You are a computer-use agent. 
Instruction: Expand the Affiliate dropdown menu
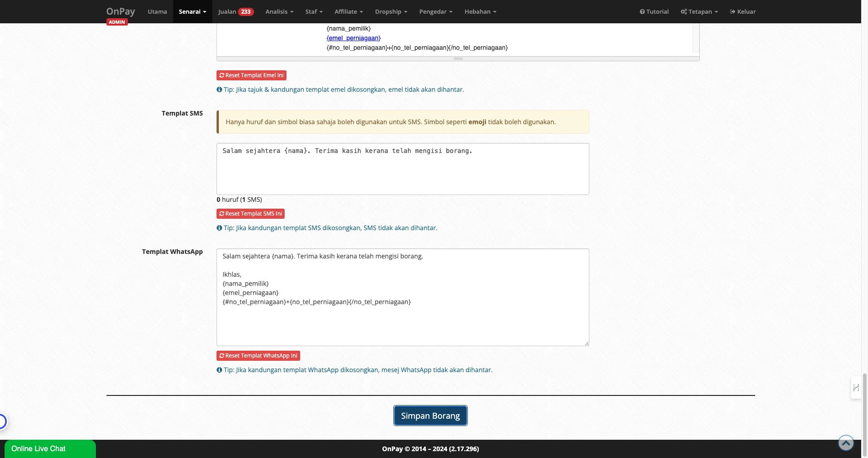click(349, 11)
